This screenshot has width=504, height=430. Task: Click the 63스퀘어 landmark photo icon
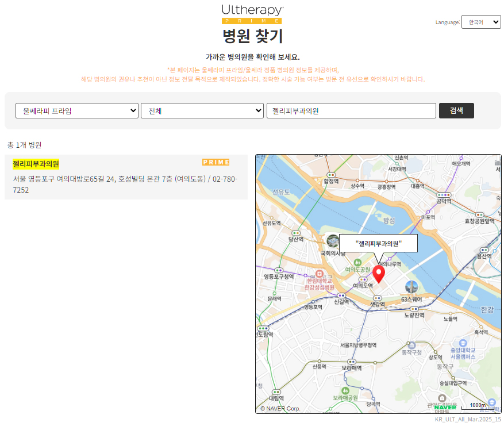pyautogui.click(x=411, y=287)
